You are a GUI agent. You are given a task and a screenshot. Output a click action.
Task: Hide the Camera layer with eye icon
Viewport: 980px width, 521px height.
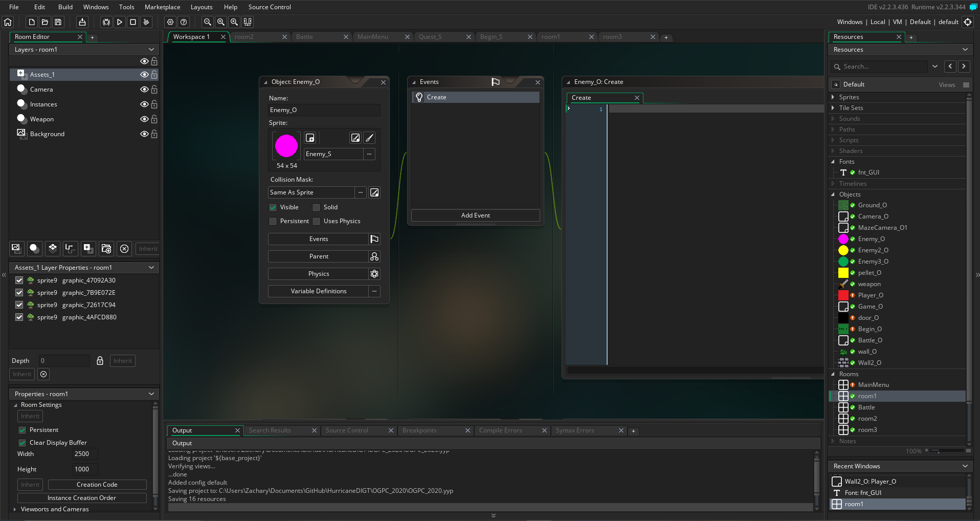pyautogui.click(x=144, y=90)
